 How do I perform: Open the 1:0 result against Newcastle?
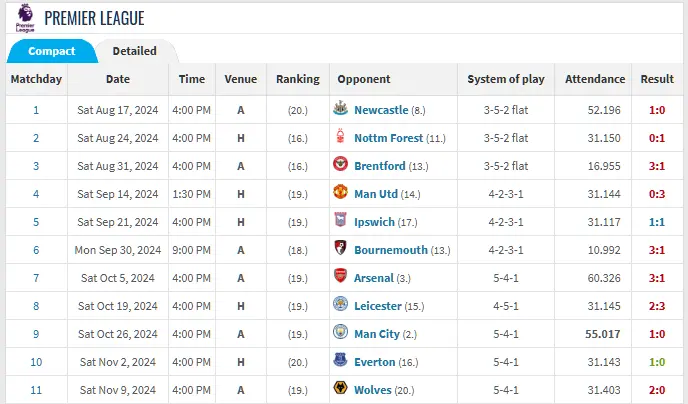point(657,110)
